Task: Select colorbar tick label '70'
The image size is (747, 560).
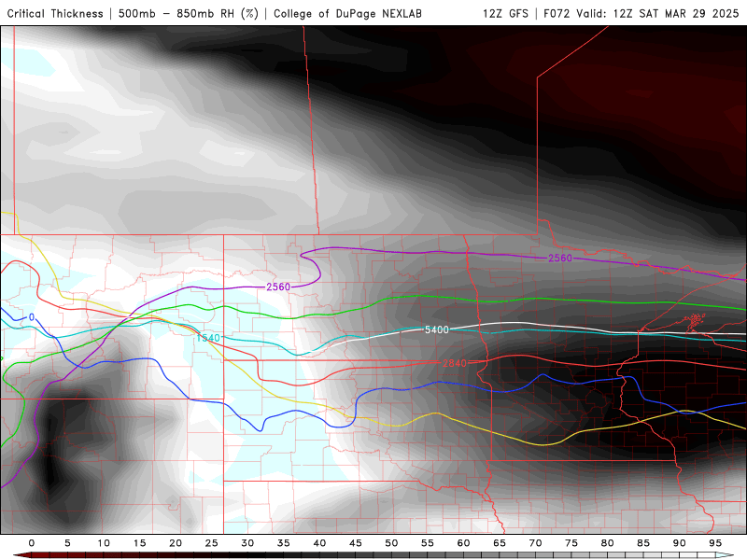Action: (x=535, y=543)
